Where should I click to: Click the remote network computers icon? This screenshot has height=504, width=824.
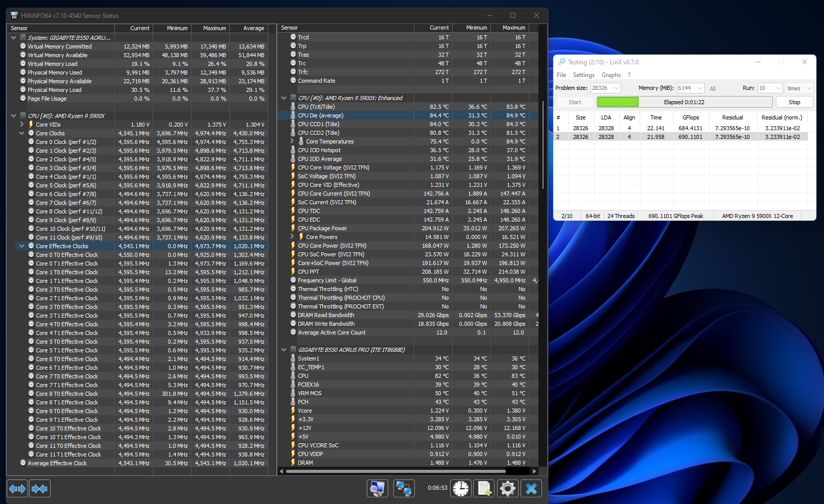[404, 489]
